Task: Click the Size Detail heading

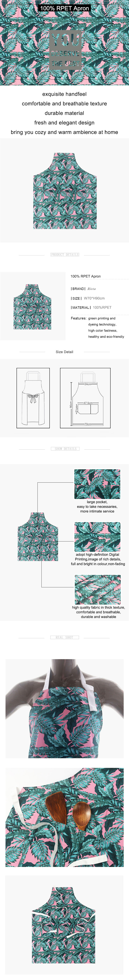Action: (x=64, y=352)
